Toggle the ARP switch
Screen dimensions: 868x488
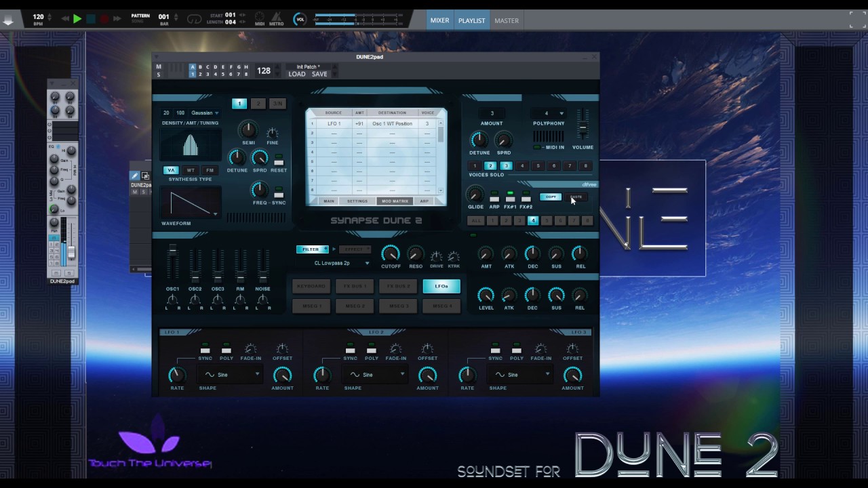click(494, 197)
